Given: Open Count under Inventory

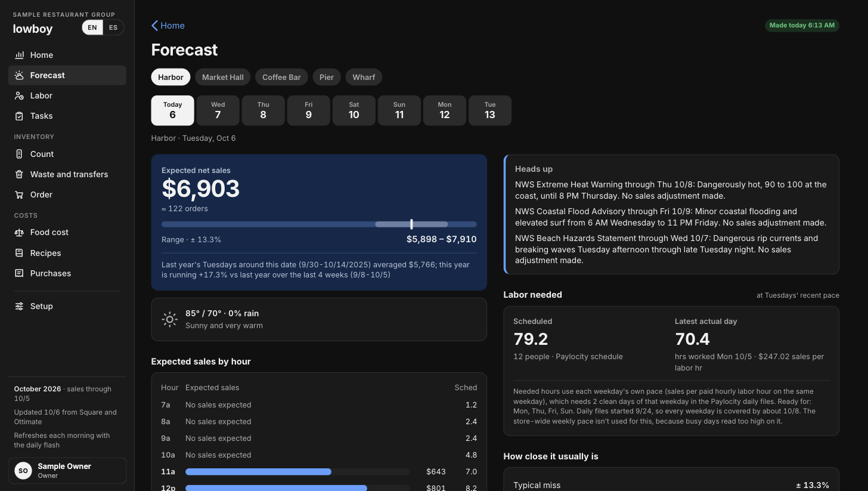Looking at the screenshot, I should pos(67,154).
